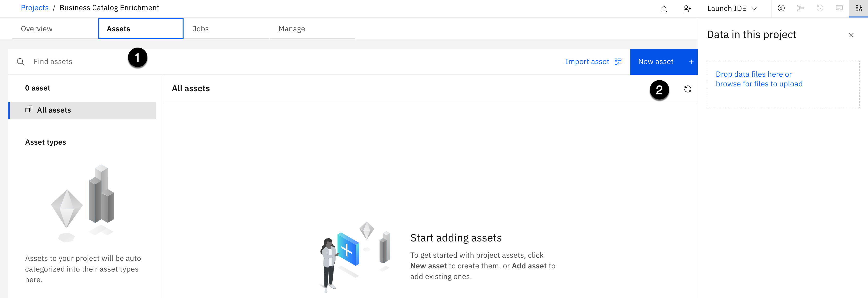
Task: Toggle the data upload panel icon
Action: [858, 8]
